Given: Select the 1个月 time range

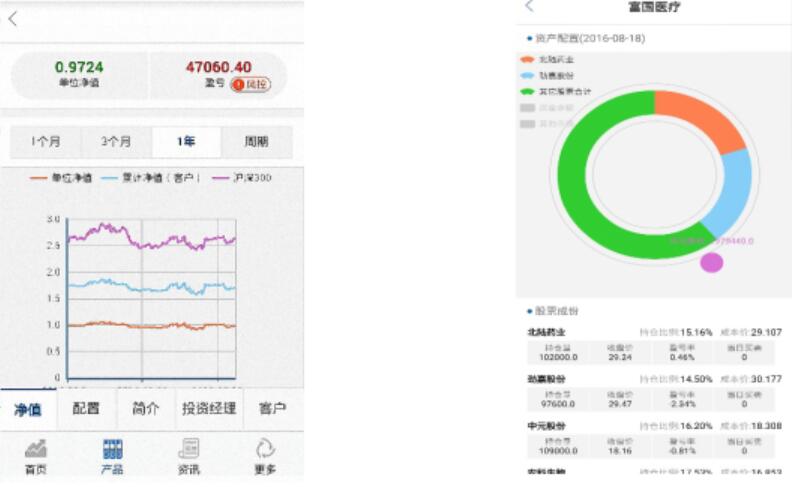Looking at the screenshot, I should [45, 142].
